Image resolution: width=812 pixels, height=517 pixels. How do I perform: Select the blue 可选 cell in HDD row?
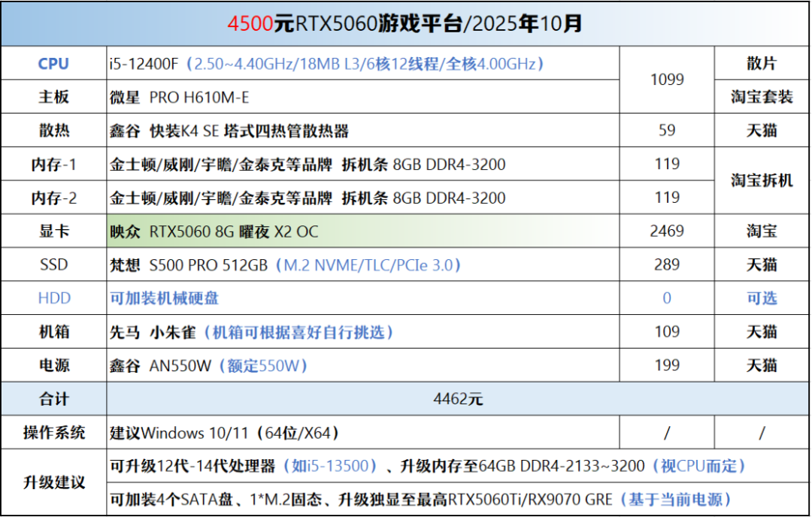(761, 298)
